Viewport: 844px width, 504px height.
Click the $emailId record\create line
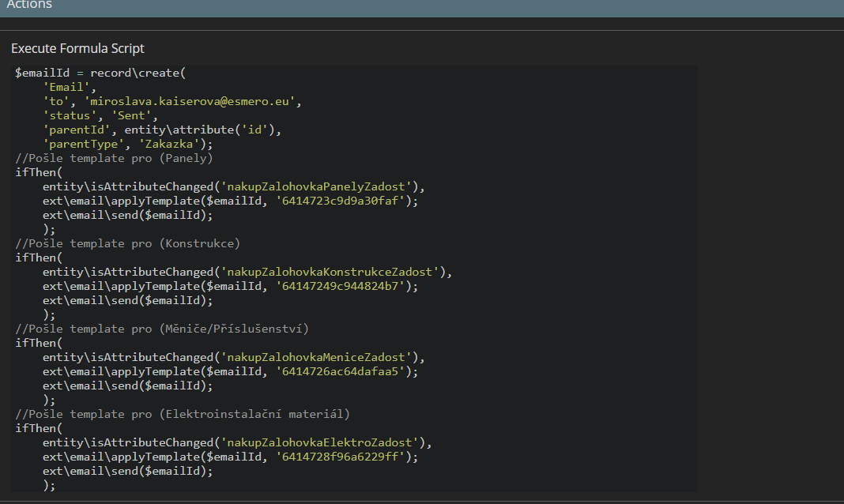tap(100, 73)
